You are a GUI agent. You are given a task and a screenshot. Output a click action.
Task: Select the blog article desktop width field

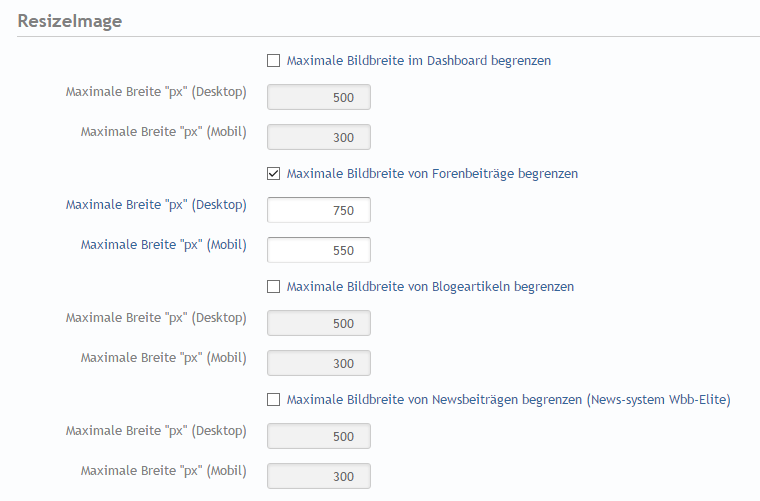click(x=319, y=324)
